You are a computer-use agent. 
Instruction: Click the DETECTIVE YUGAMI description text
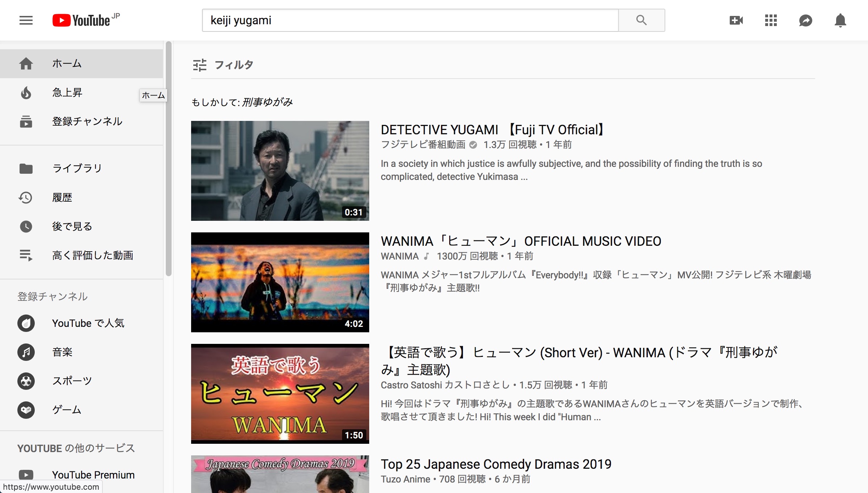point(571,170)
